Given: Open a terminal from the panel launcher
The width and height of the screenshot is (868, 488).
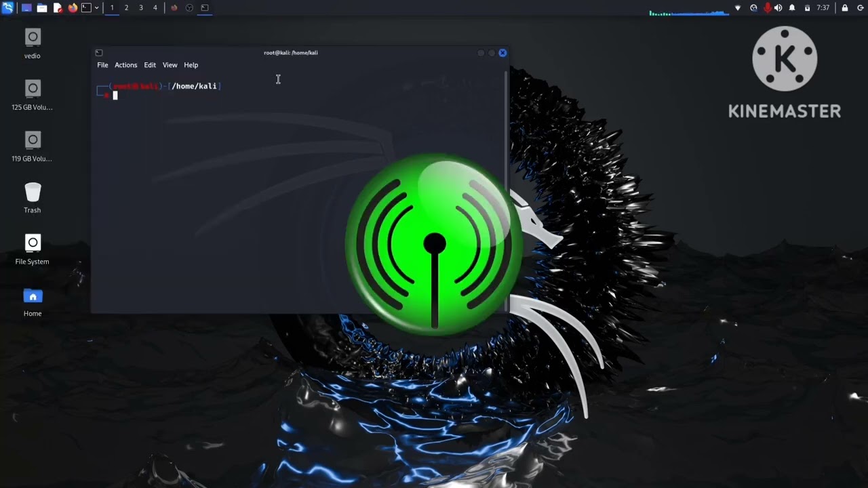Looking at the screenshot, I should coord(86,8).
